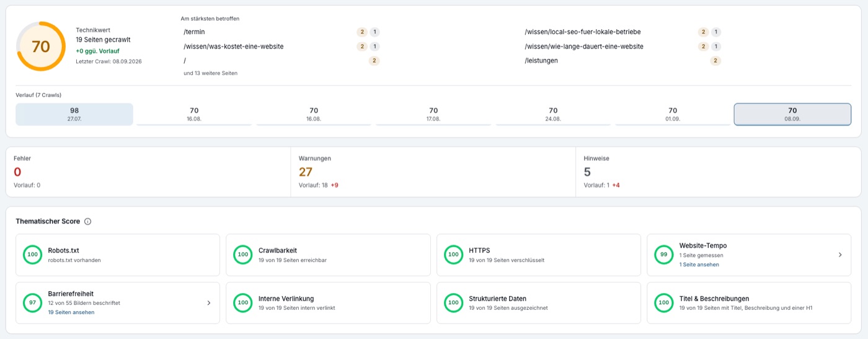Click the 97 score ring on Barrierefreiheit card
868x339 pixels.
pos(32,303)
